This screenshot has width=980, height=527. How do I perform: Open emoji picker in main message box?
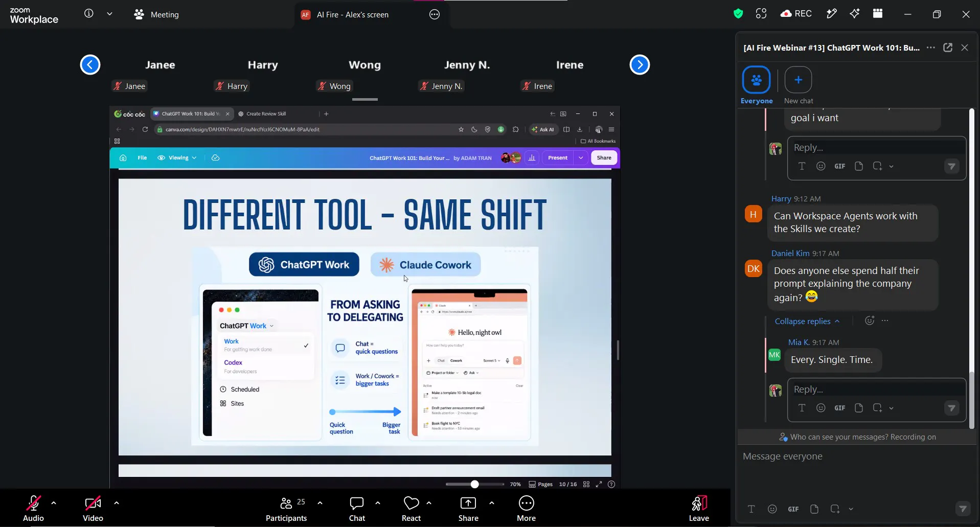point(772,509)
